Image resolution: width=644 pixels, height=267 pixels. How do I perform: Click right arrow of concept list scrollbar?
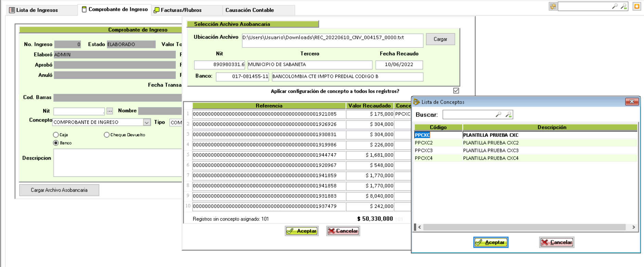(633, 227)
